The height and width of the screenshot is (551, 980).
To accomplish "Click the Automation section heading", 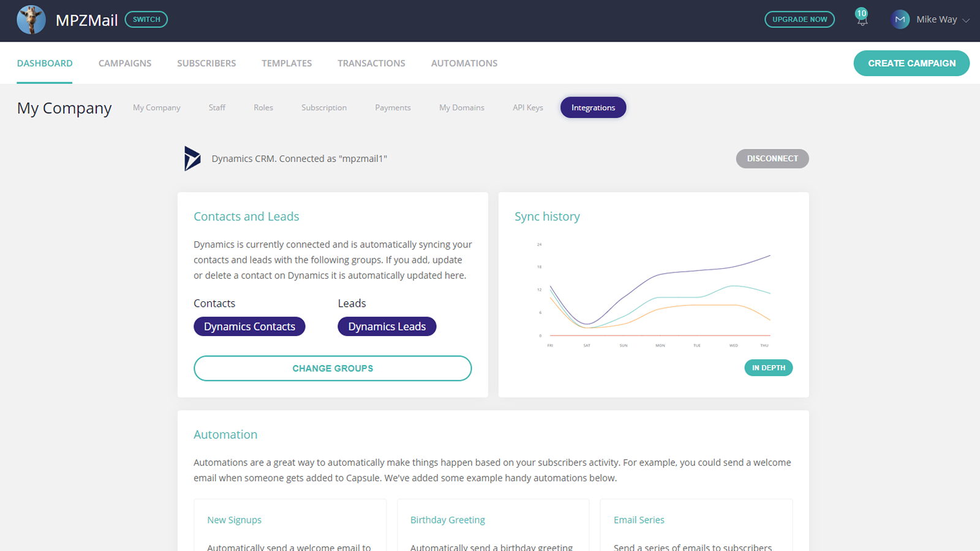I will click(x=225, y=435).
